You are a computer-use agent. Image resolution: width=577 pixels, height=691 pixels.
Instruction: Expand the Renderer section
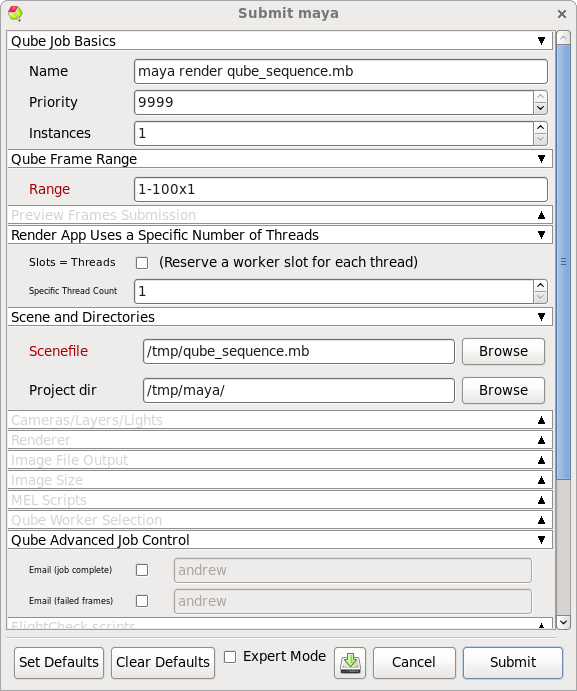coord(280,440)
